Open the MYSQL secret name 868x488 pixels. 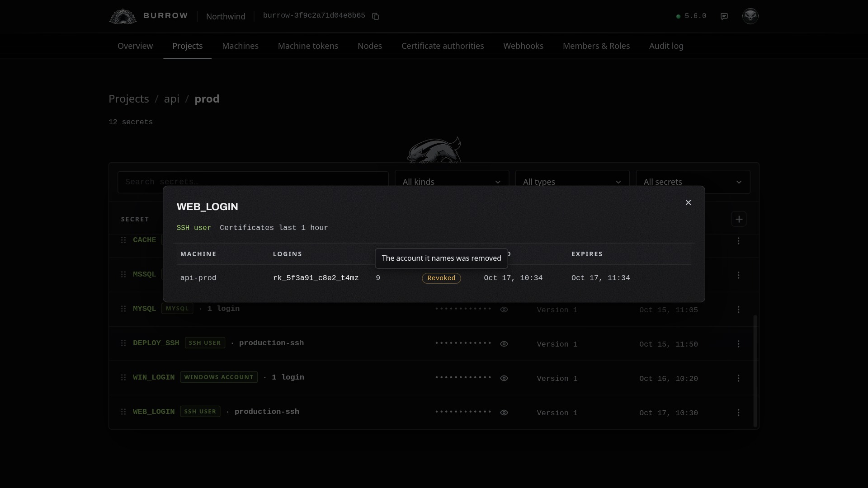click(x=144, y=309)
